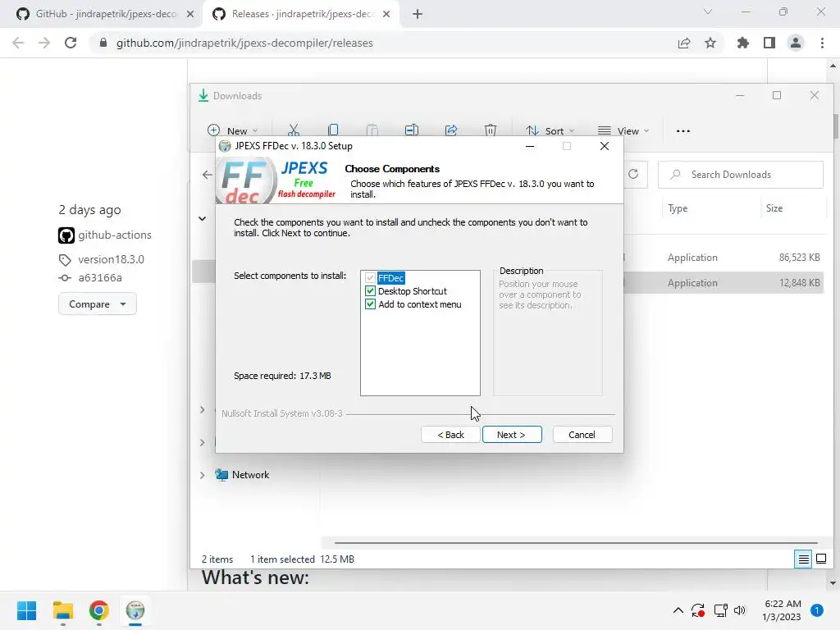
Task: Click the update sync icon in system tray
Action: [x=698, y=610]
